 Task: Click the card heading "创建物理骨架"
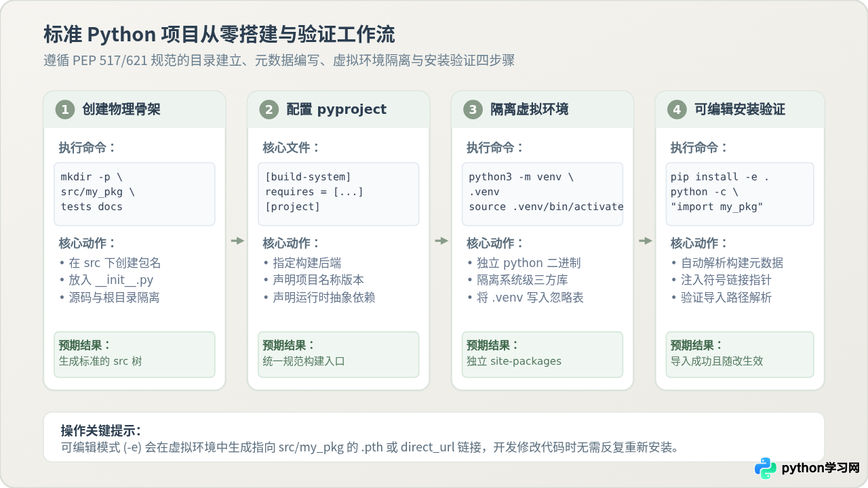click(121, 109)
